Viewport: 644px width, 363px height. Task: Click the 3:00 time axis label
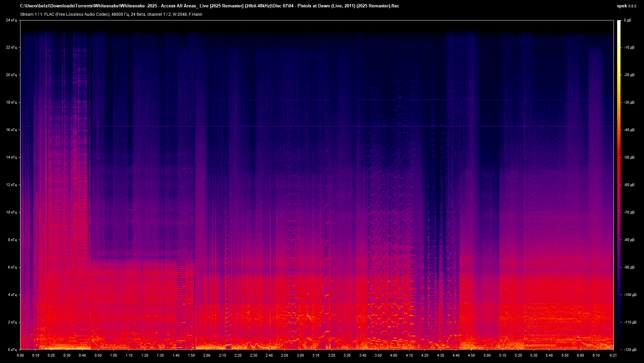point(300,355)
